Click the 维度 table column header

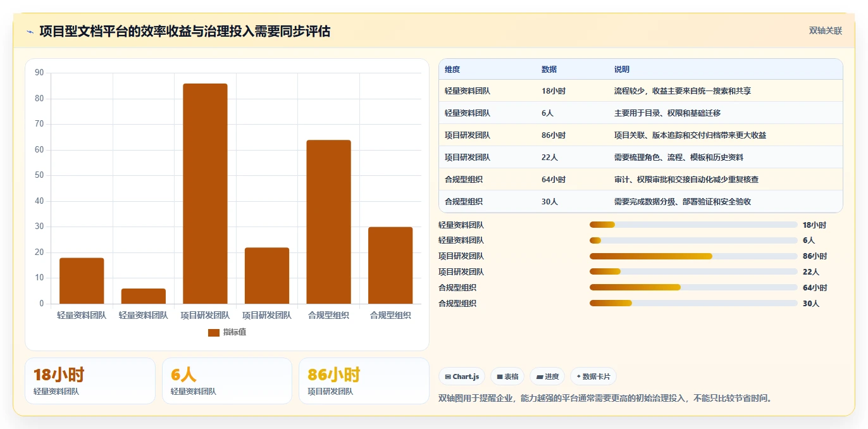(452, 70)
